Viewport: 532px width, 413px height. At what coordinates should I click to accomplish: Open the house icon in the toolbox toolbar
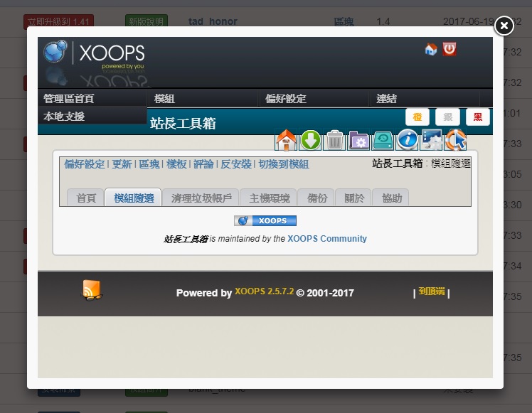(286, 139)
